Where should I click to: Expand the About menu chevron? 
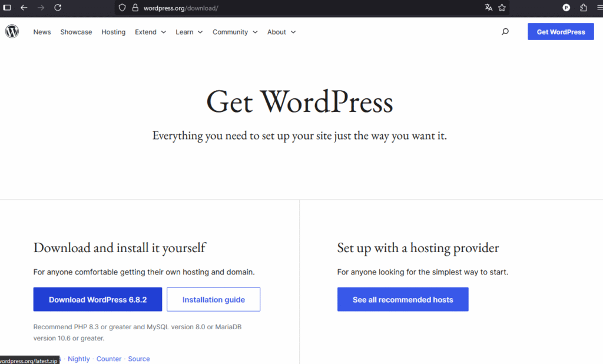pos(293,32)
